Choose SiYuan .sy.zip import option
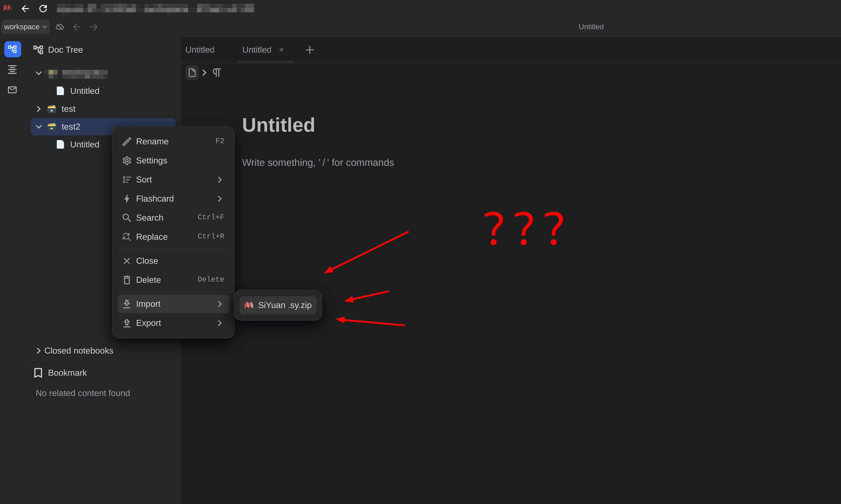 278,305
